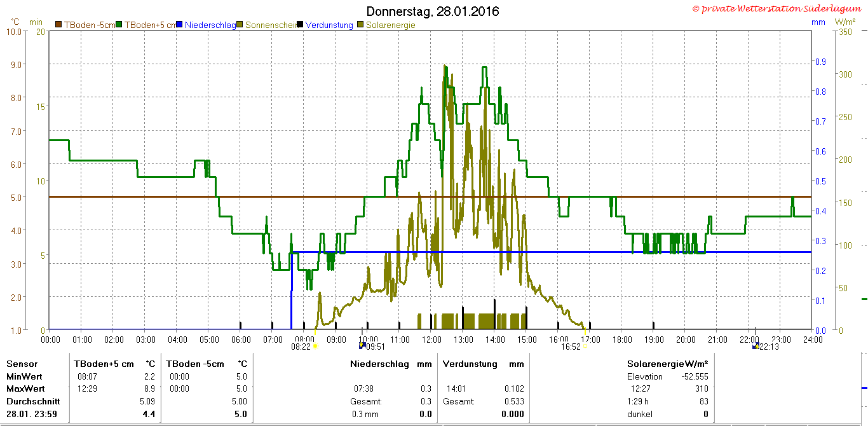The image size is (868, 426).
Task: Select the 'TBoden -5cm' legend label
Action: point(89,25)
